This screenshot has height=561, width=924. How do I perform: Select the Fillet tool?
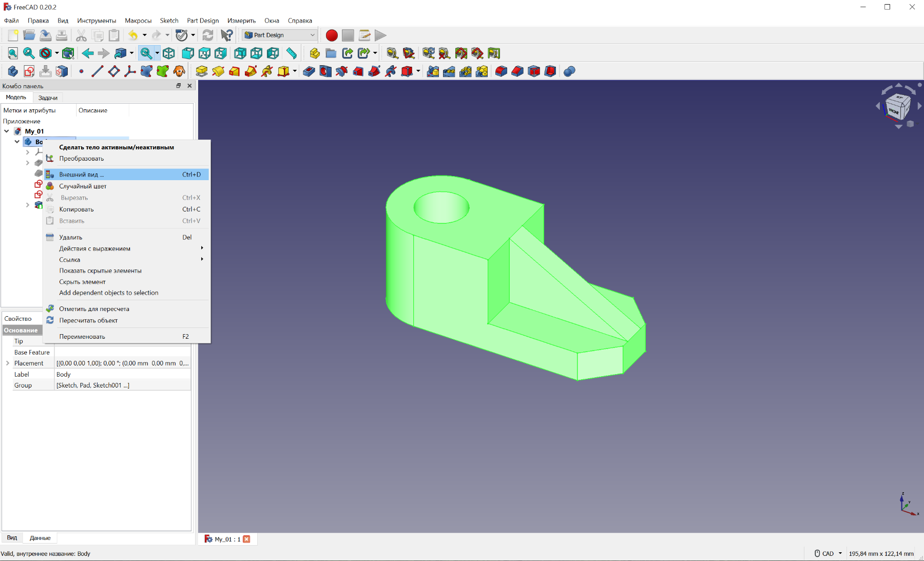[x=501, y=71]
